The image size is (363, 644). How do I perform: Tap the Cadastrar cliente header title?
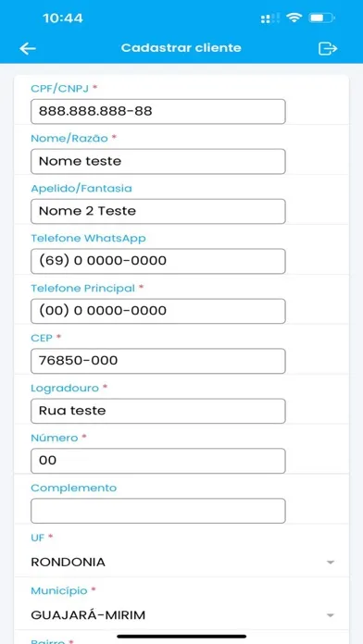(x=181, y=48)
